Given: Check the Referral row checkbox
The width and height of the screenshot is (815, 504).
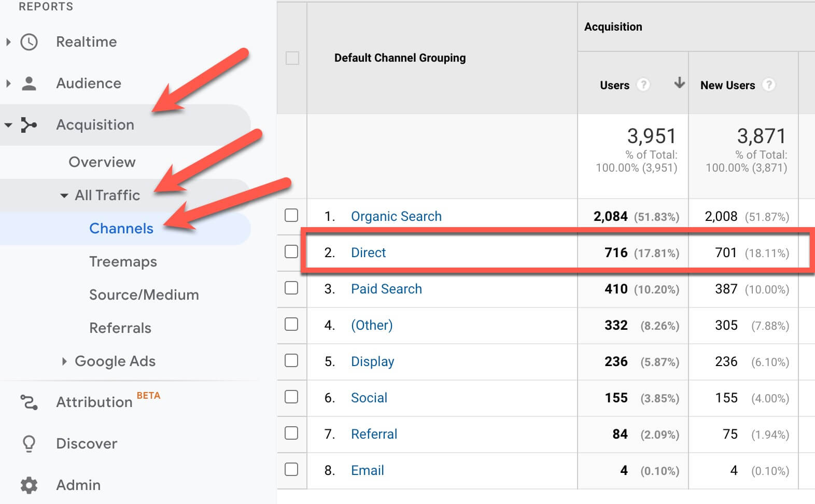Looking at the screenshot, I should pyautogui.click(x=291, y=433).
